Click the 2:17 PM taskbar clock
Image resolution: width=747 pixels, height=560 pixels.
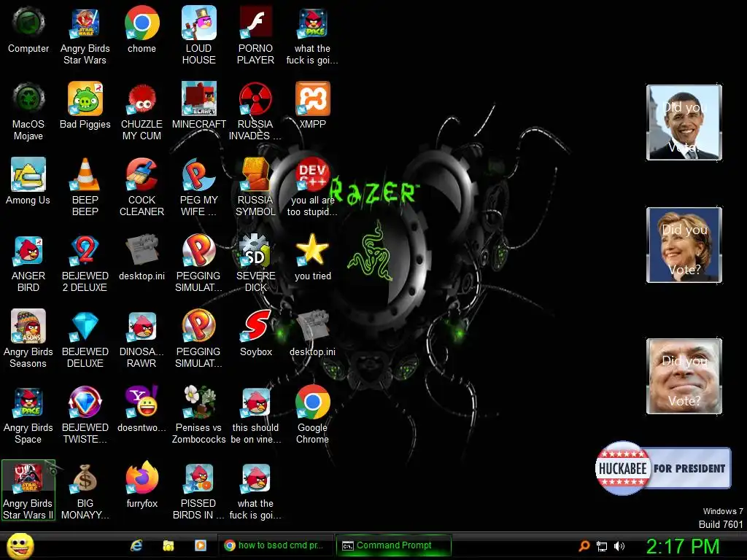pos(682,546)
